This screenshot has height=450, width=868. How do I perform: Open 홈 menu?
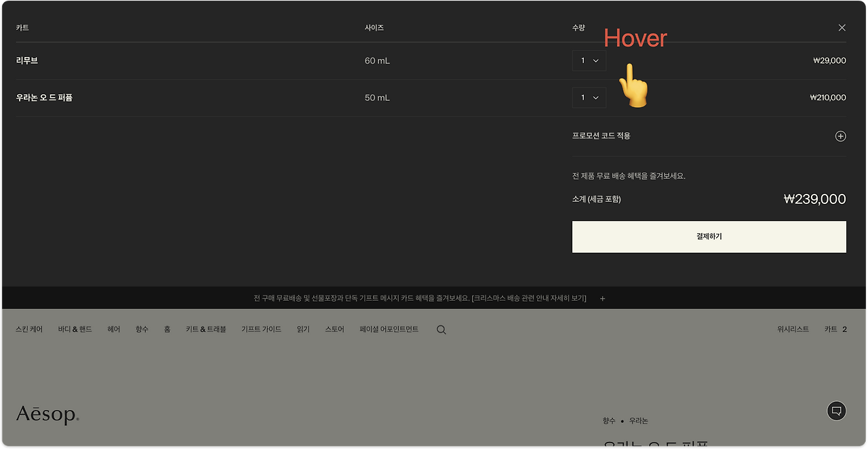click(x=167, y=329)
